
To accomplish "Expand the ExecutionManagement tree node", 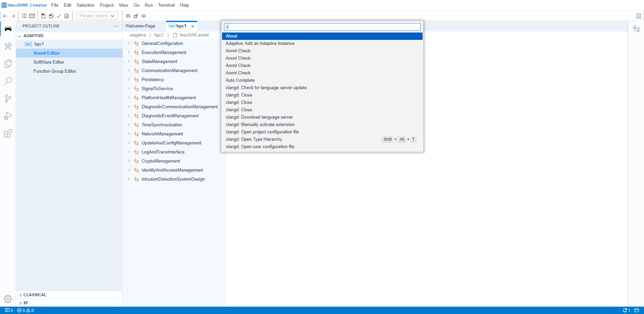I will 129,53.
